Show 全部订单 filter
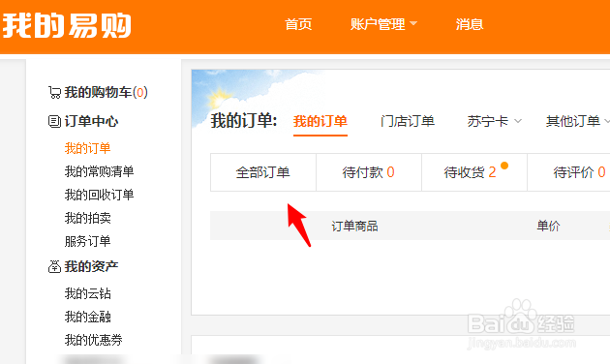 pos(263,172)
